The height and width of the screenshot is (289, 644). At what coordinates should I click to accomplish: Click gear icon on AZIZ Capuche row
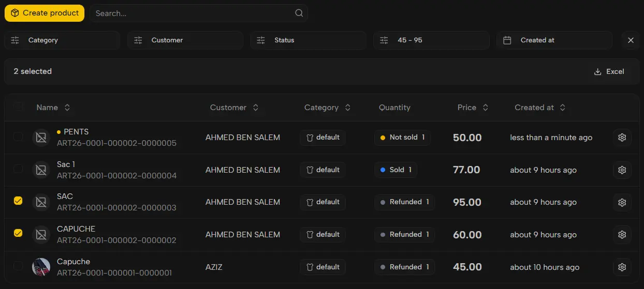tap(622, 267)
